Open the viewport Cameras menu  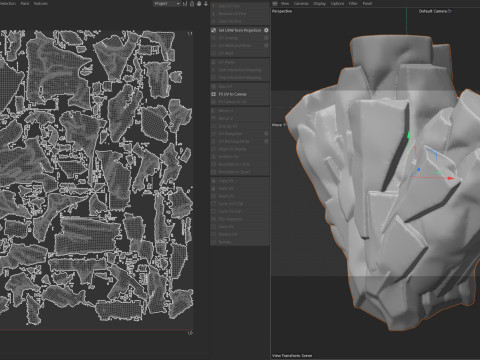(x=301, y=4)
